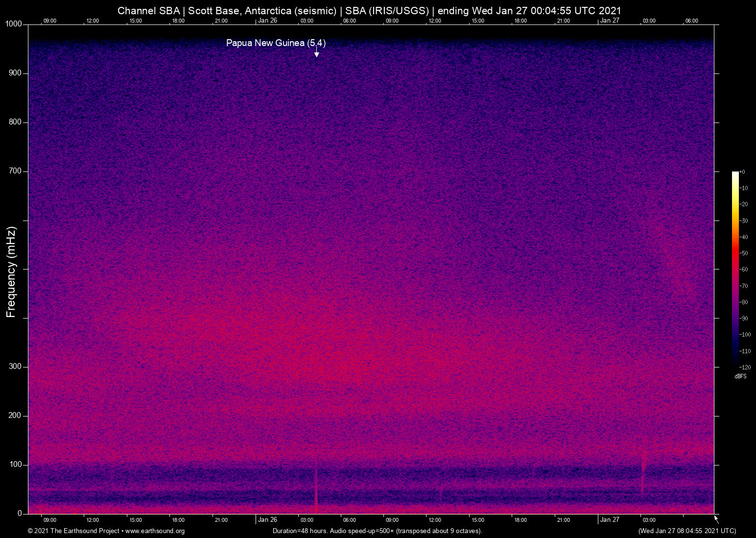Click the 09:00 label on the top time axis
756x538 pixels.
click(50, 21)
